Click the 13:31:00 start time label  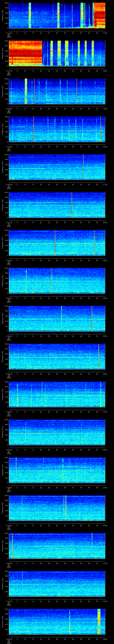9,601
